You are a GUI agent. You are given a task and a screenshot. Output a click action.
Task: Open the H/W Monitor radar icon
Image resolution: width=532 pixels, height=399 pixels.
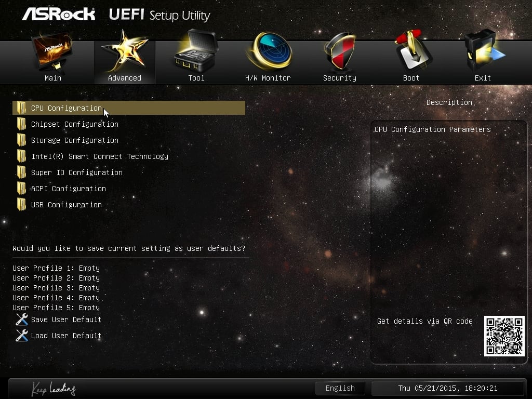[270, 51]
